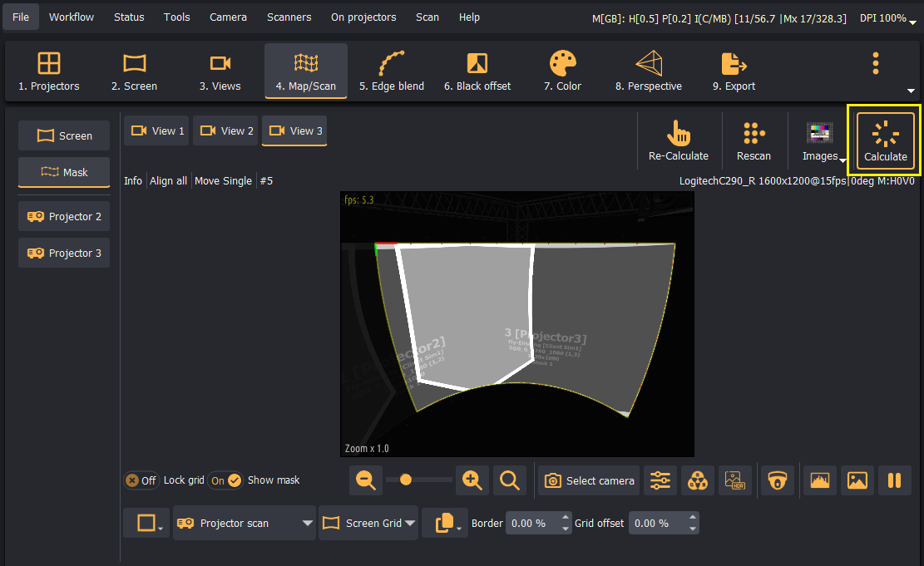Open the Camera menu
The image size is (924, 566).
(228, 17)
